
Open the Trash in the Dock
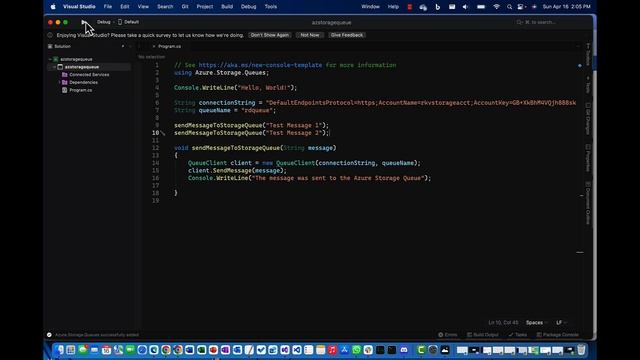pyautogui.click(x=581, y=350)
